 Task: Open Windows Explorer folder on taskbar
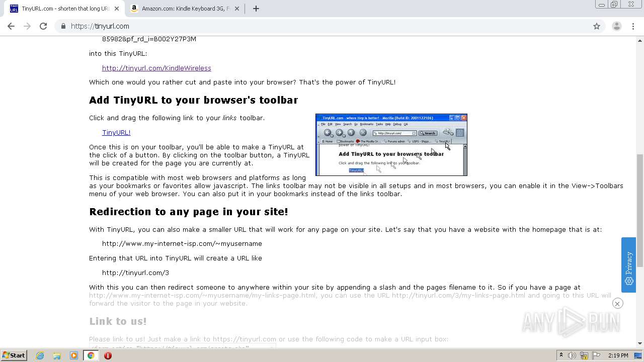pyautogui.click(x=57, y=355)
